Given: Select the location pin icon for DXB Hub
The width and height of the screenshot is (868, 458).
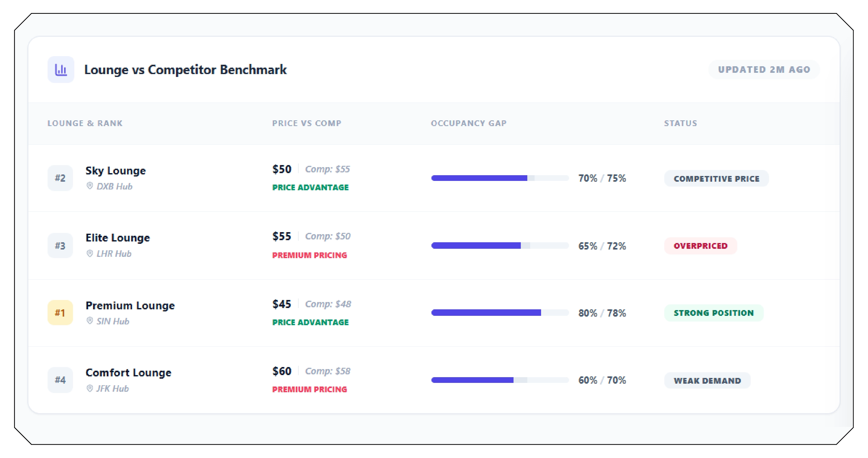Looking at the screenshot, I should tap(90, 186).
